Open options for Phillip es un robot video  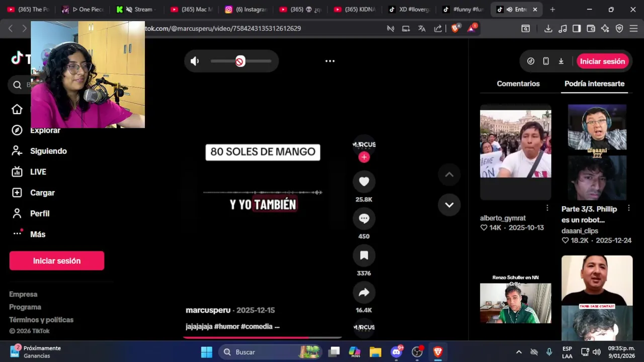click(x=628, y=208)
